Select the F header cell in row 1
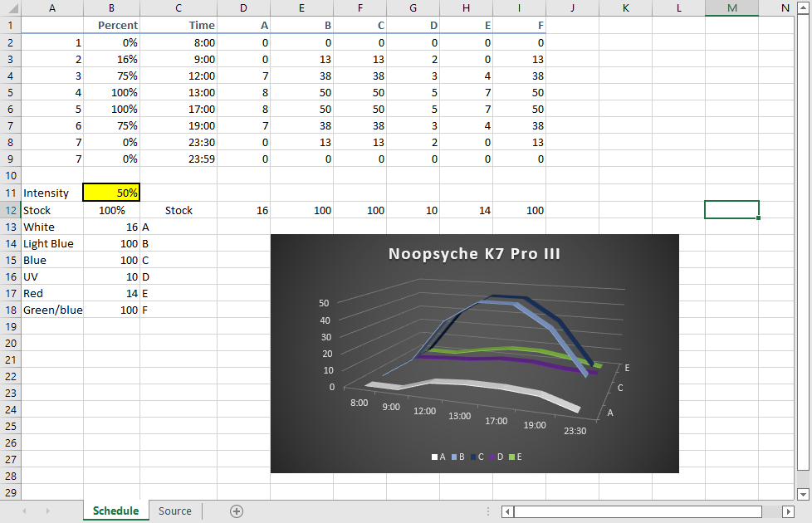The height and width of the screenshot is (523, 812). (x=520, y=25)
